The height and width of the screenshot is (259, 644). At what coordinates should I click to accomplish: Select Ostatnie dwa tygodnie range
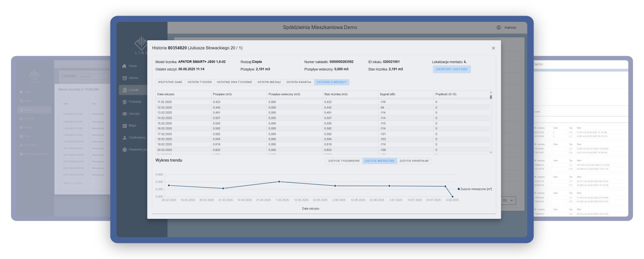(x=234, y=82)
